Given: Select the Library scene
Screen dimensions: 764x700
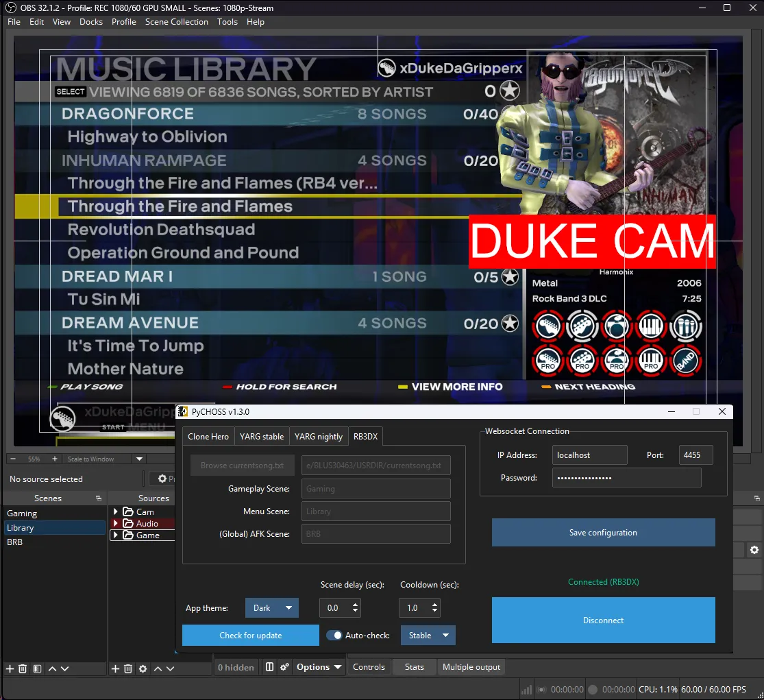Looking at the screenshot, I should coord(54,527).
